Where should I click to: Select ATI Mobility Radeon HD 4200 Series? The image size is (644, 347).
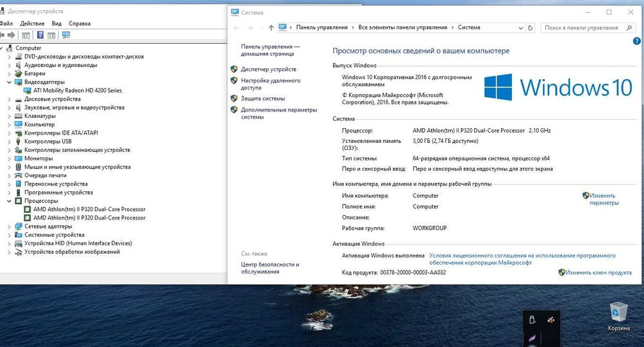(78, 90)
